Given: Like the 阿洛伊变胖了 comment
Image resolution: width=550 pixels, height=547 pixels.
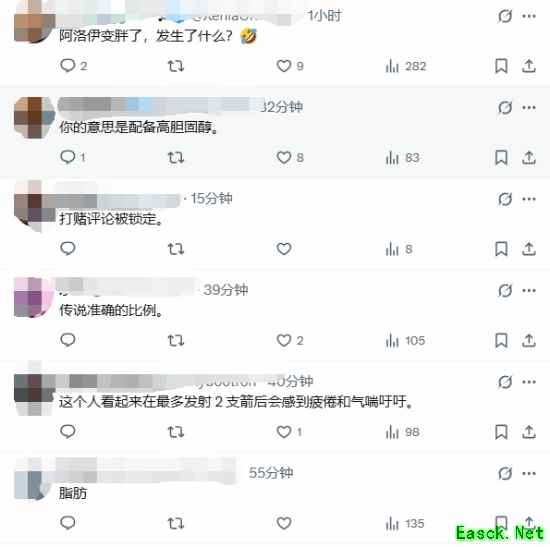Looking at the screenshot, I should point(283,66).
